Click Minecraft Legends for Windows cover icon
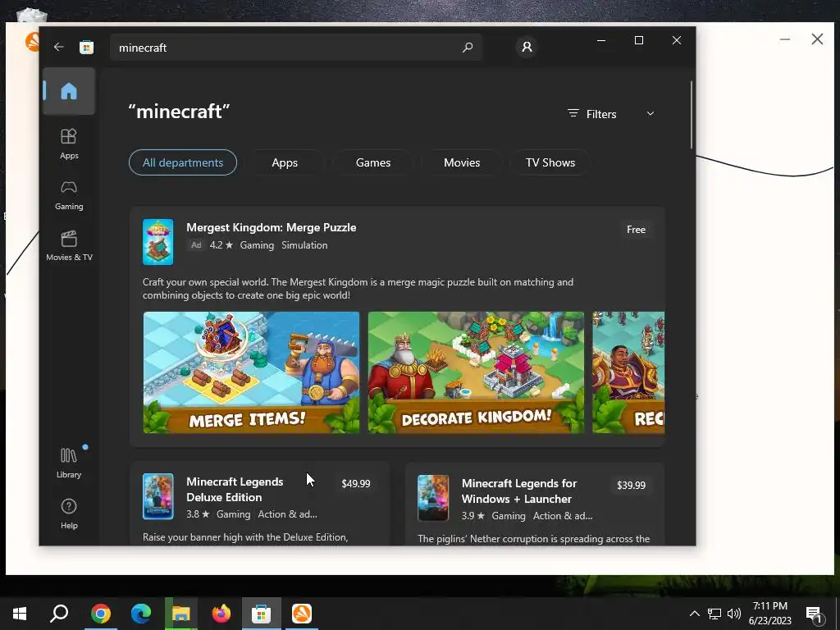This screenshot has height=630, width=840. coord(433,498)
